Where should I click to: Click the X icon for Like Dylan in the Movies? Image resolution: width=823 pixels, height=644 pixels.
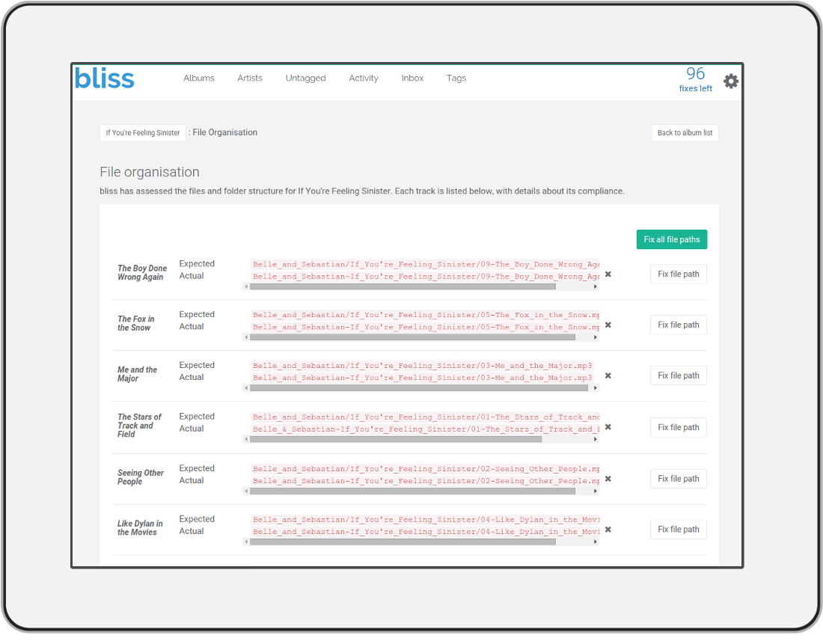pyautogui.click(x=608, y=530)
